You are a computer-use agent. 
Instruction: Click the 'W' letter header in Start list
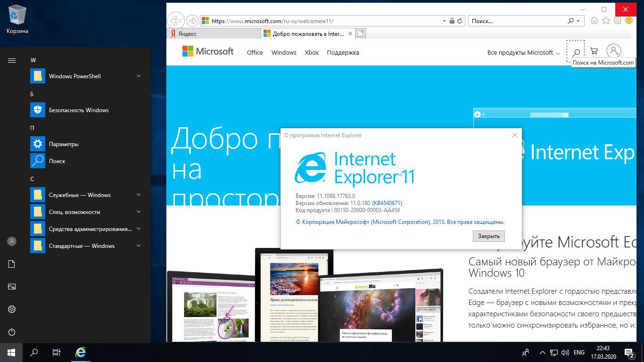(x=33, y=60)
